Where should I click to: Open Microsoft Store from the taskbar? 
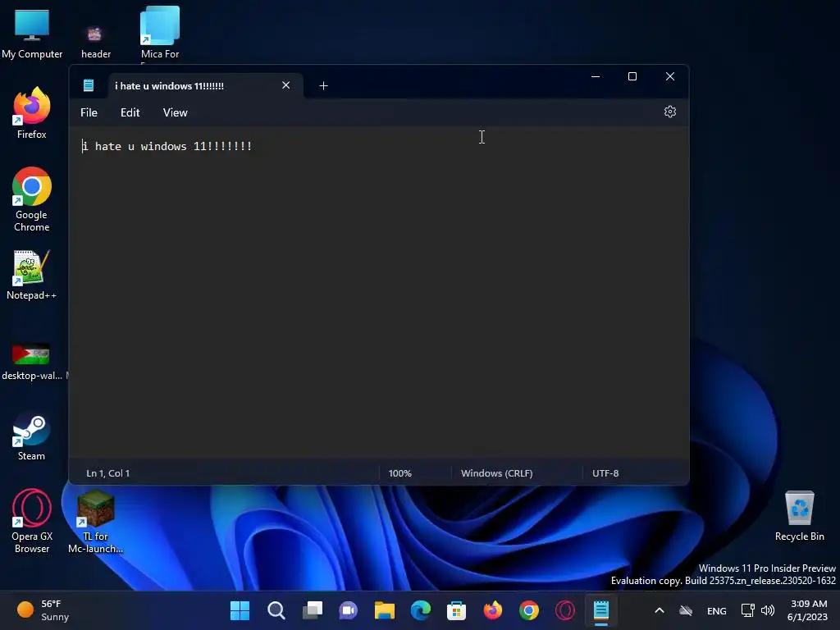point(456,610)
